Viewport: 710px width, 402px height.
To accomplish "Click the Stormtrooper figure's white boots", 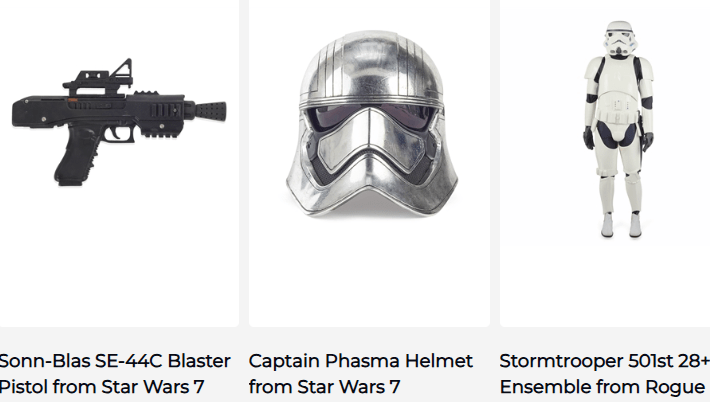I will coord(621,225).
